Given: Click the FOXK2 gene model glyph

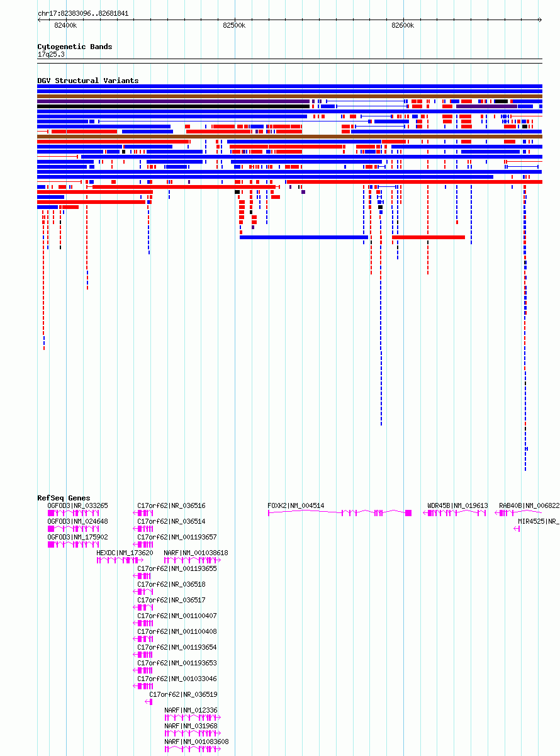Looking at the screenshot, I should (x=340, y=514).
